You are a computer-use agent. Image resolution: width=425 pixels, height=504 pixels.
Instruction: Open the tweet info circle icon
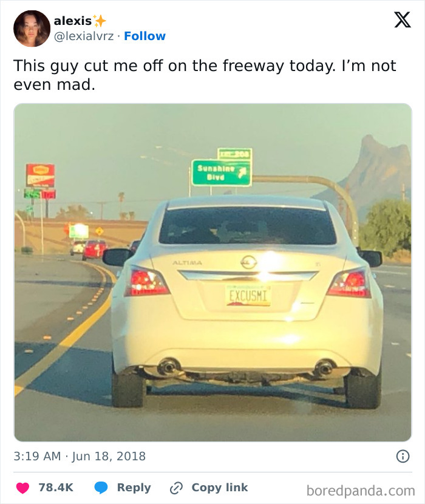[x=403, y=456]
